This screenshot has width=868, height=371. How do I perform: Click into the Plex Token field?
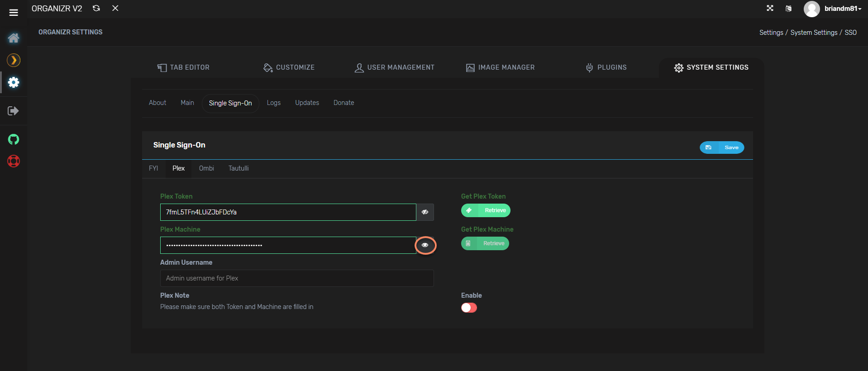[288, 212]
